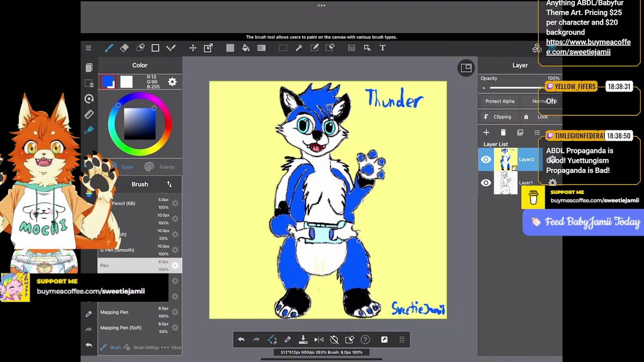Open the Brush tab at panel bottom
The width and height of the screenshot is (644, 362).
[x=111, y=347]
